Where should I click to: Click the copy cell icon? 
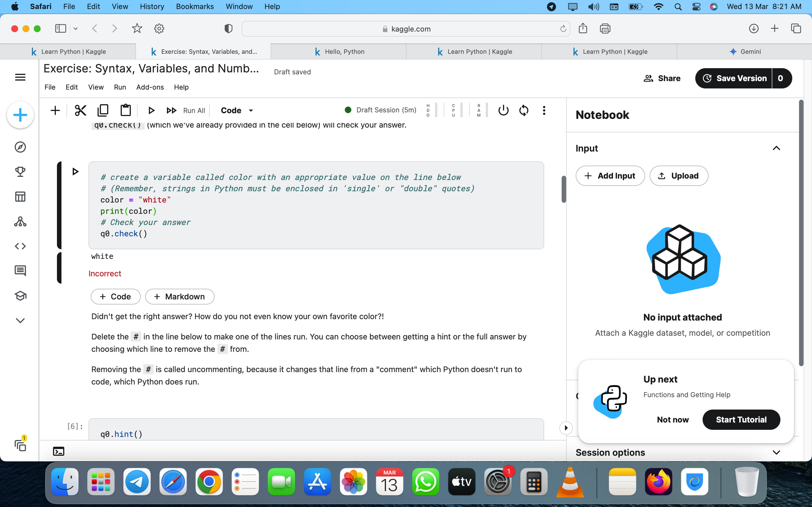coord(103,110)
